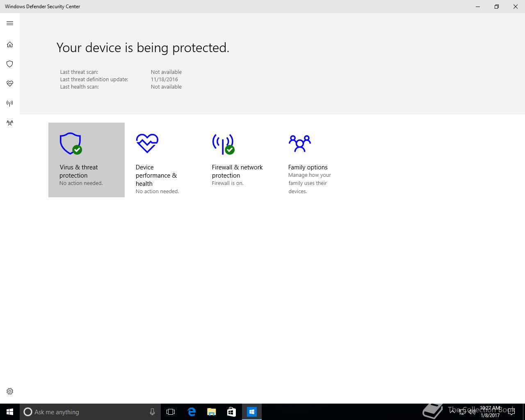The width and height of the screenshot is (525, 420).
Task: Open the Action Center notifications icon
Action: click(x=511, y=412)
